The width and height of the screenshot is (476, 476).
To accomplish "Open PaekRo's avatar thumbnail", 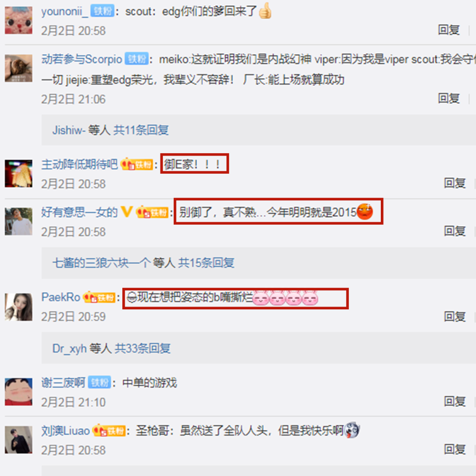I will click(x=19, y=307).
